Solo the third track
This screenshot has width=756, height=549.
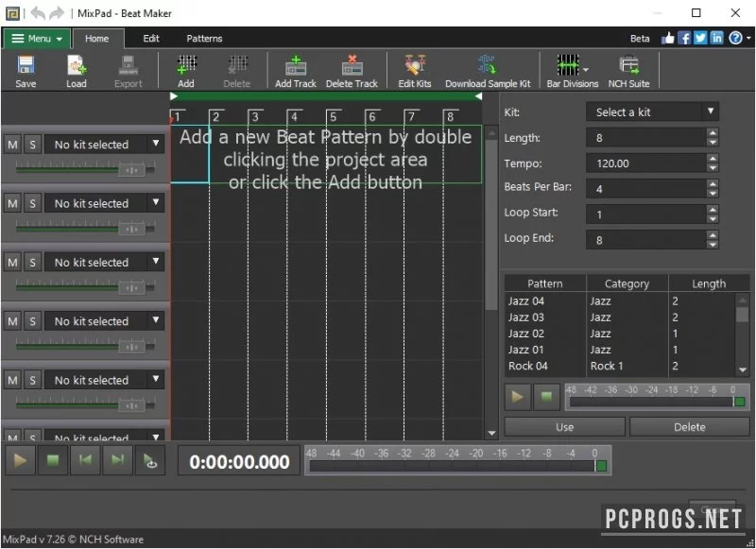click(32, 262)
